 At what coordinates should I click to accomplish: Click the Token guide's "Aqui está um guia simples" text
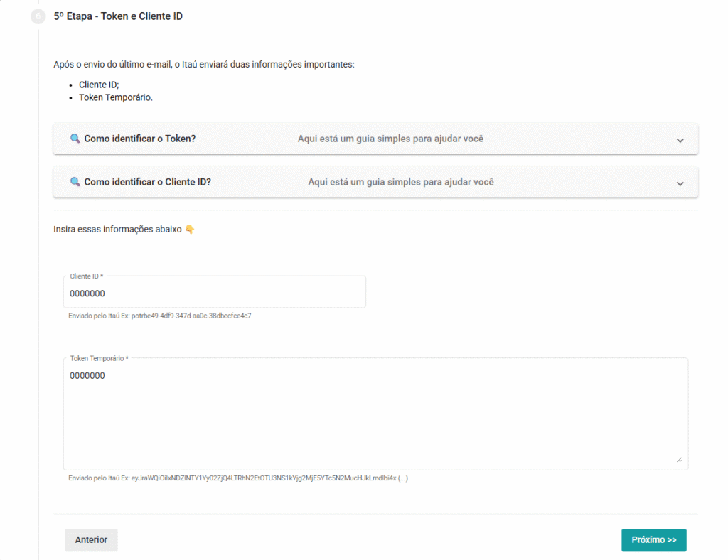[390, 139]
